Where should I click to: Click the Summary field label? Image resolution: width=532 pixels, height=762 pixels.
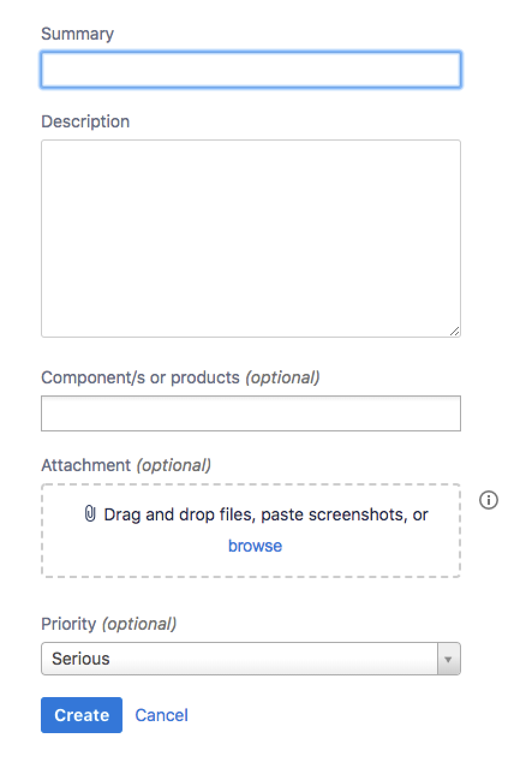(x=77, y=34)
